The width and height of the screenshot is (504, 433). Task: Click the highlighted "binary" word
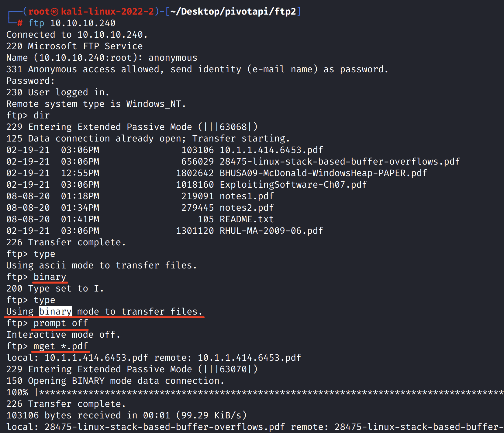(x=55, y=312)
